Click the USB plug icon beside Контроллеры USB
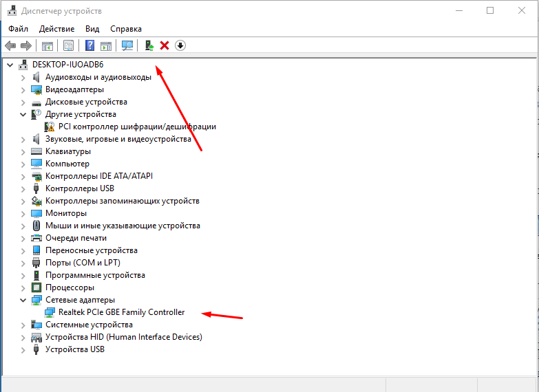 click(x=36, y=188)
